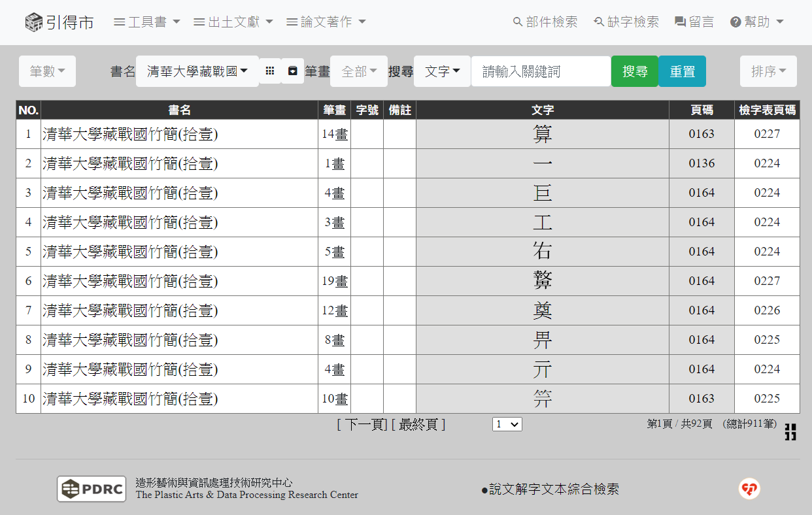This screenshot has height=515, width=812.
Task: Open 留言 messages link
Action: pos(694,22)
